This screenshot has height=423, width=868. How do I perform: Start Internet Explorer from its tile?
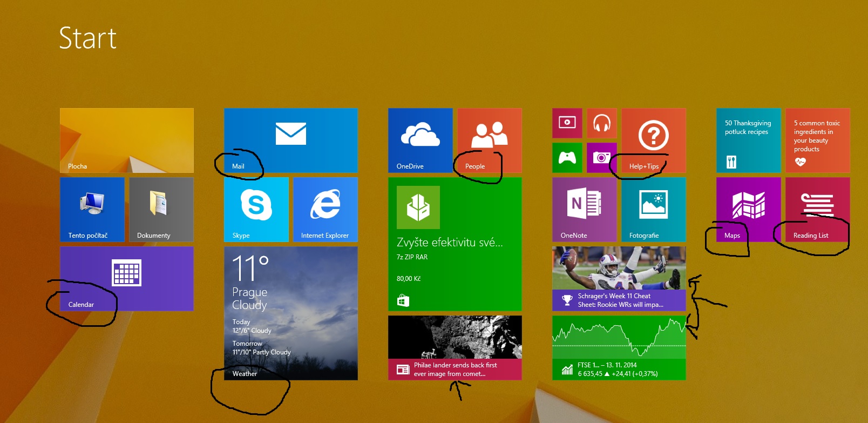[x=325, y=210]
